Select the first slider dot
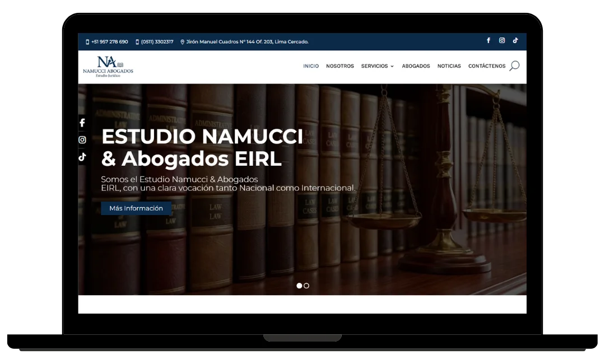Screen dimensions: 605x364 tap(299, 286)
